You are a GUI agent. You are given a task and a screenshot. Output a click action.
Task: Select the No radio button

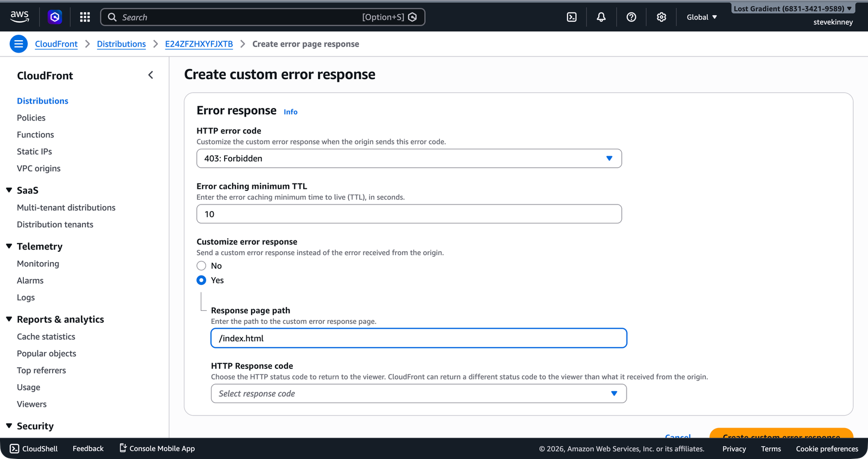[x=201, y=266]
